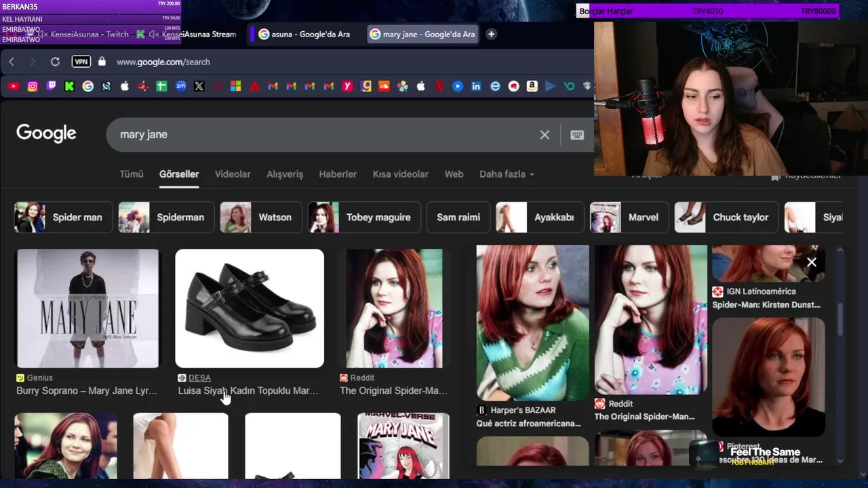Open the Zoom bookmark icon
868x488 pixels.
pyautogui.click(x=180, y=86)
